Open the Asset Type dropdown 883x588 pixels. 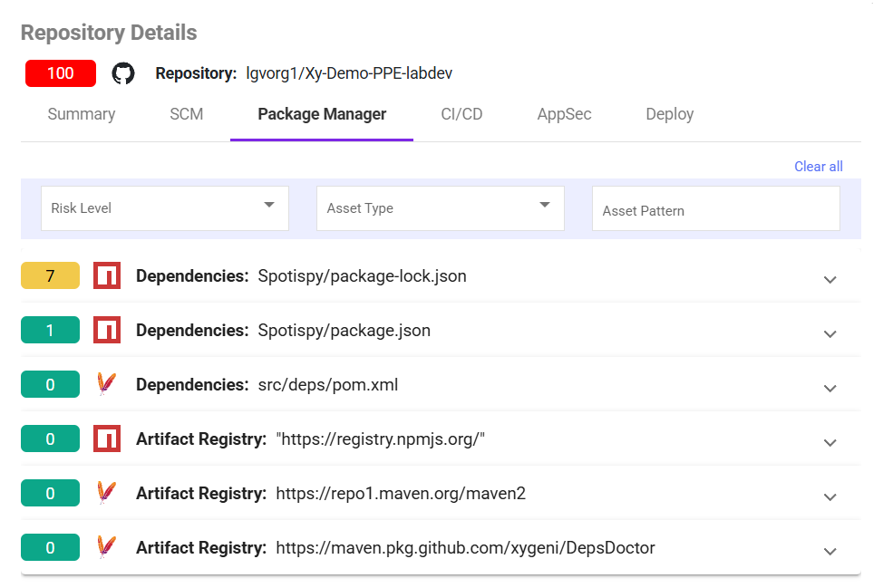[441, 208]
